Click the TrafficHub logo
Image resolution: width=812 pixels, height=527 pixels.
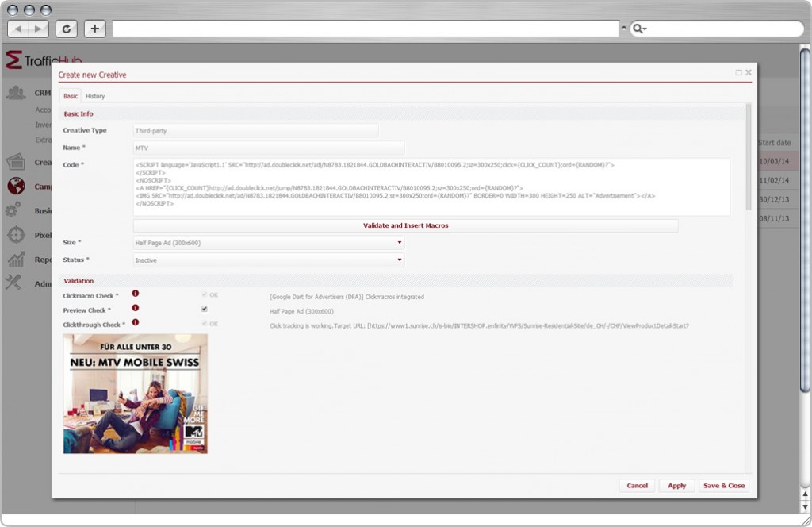point(44,60)
